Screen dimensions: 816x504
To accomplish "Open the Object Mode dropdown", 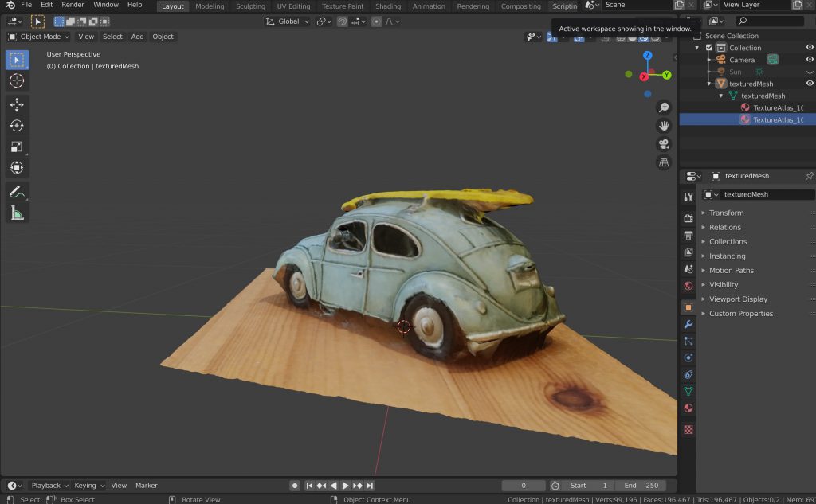I will coord(39,37).
